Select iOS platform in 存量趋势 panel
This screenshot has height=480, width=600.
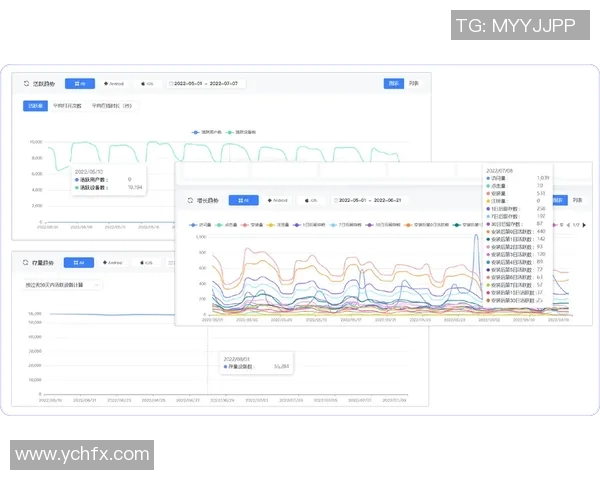146,264
